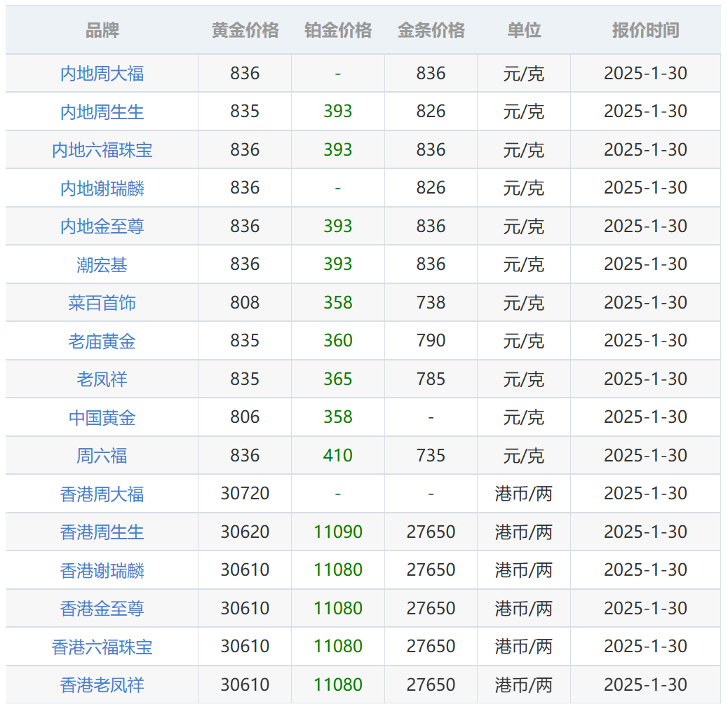Select 潮宏基 gold bar price 836
This screenshot has width=728, height=709.
[x=431, y=264]
